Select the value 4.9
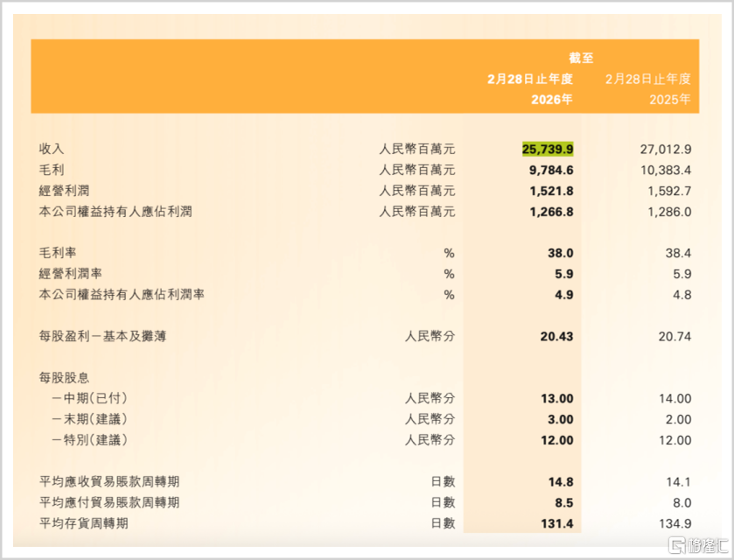This screenshot has height=560, width=734. [564, 295]
